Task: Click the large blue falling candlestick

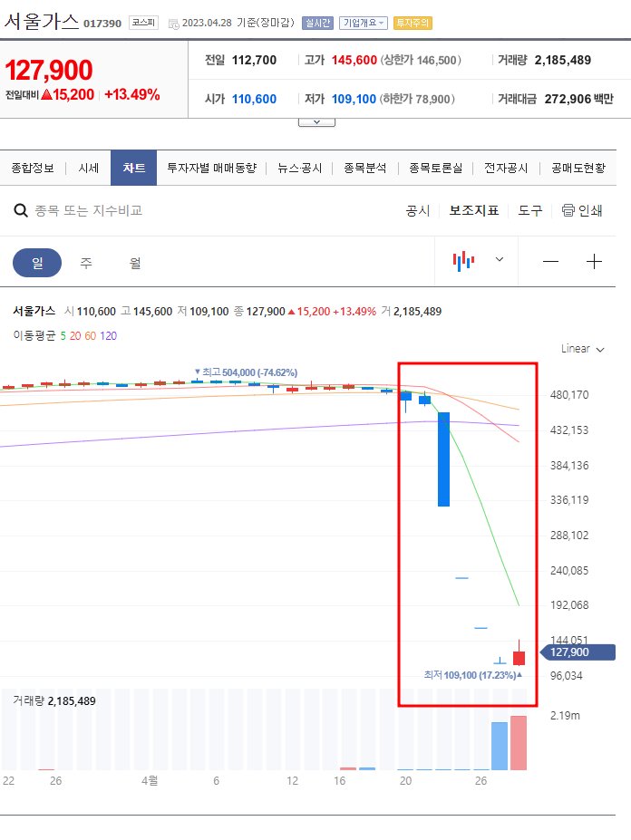Action: [x=444, y=459]
